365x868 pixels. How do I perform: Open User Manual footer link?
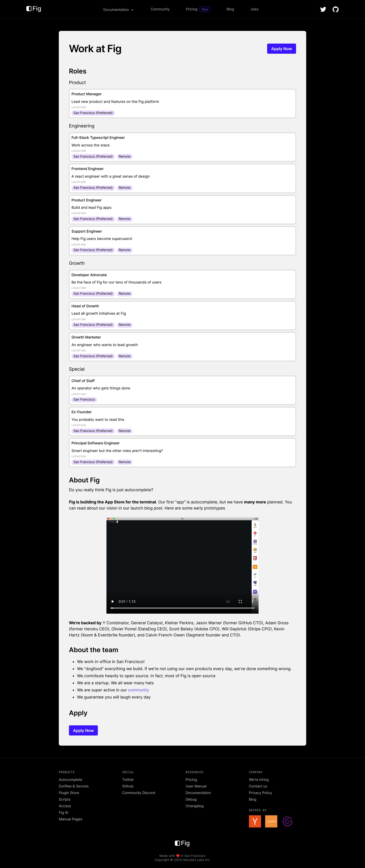pyautogui.click(x=196, y=786)
